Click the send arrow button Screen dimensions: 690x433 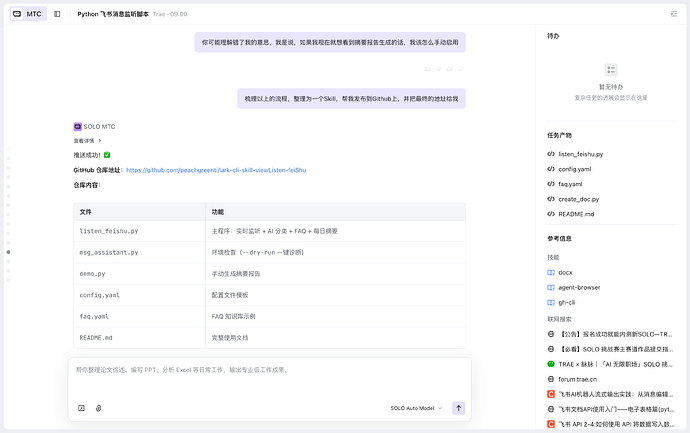pos(459,408)
